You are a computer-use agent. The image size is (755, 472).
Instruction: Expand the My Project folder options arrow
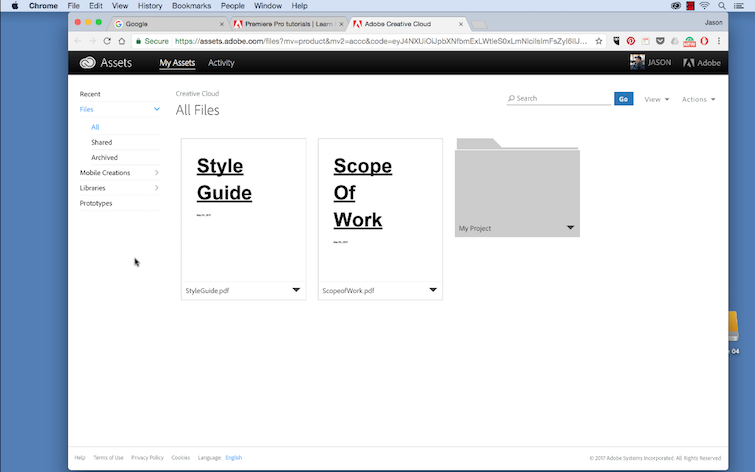[x=570, y=228]
